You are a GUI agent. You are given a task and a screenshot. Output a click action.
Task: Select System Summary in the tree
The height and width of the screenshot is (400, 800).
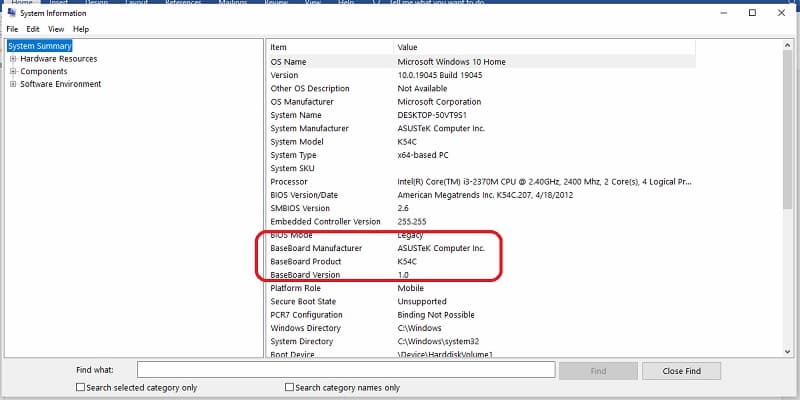pos(40,46)
